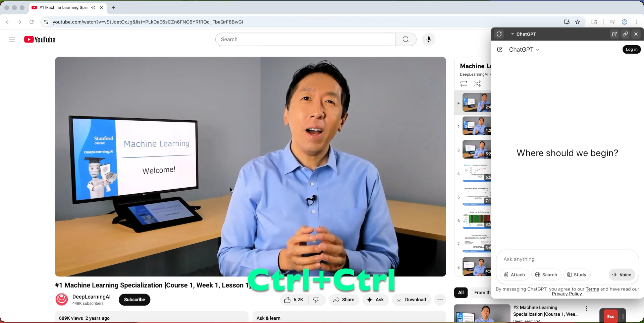Open more actions ellipsis under video
This screenshot has width=644, height=323.
440,300
